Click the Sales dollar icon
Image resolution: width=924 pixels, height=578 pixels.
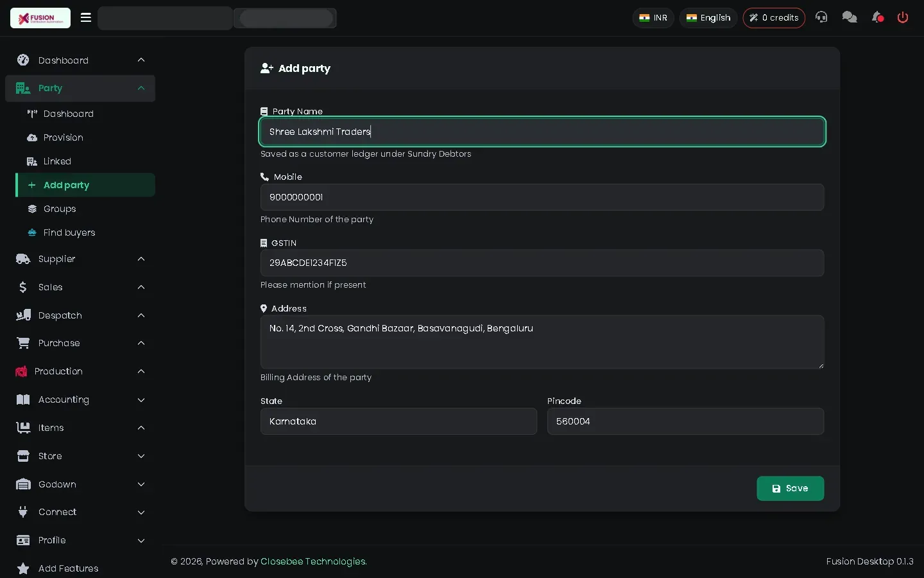(x=23, y=287)
